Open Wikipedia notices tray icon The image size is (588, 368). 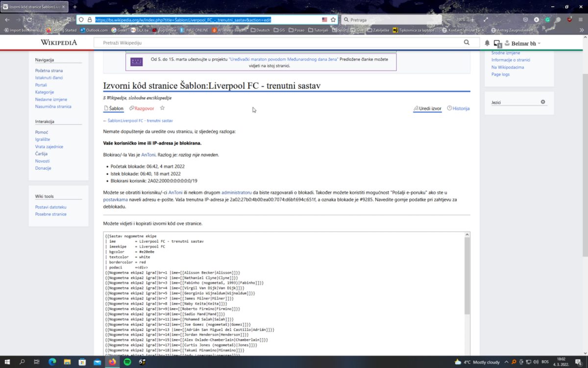pyautogui.click(x=497, y=44)
